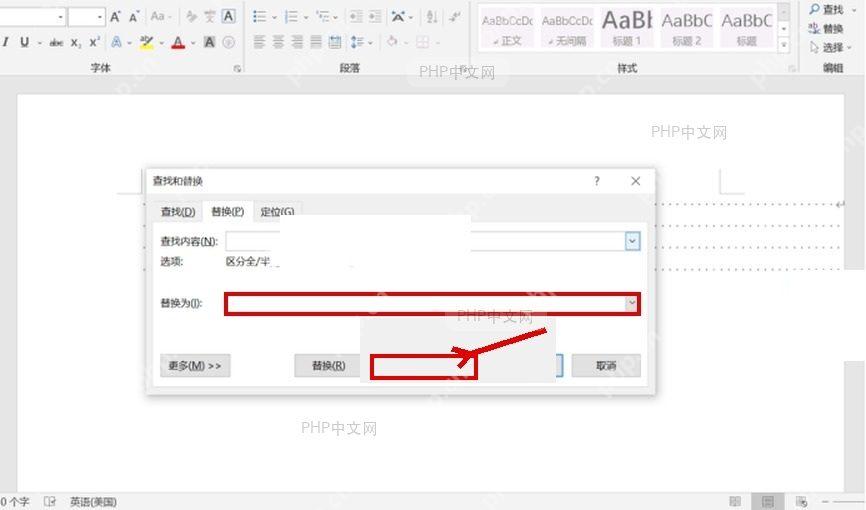The image size is (866, 510).
Task: Click the phonetic guide icon
Action: (x=210, y=17)
